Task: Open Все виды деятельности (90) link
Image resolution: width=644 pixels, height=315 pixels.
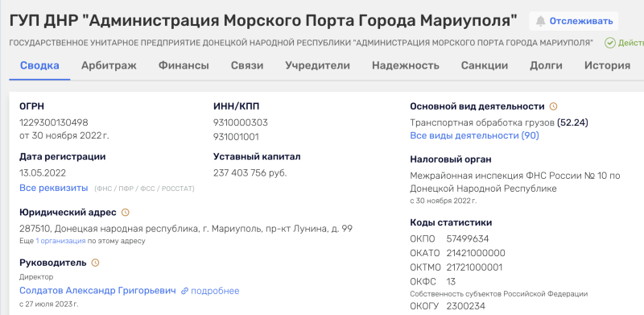Action: (474, 135)
